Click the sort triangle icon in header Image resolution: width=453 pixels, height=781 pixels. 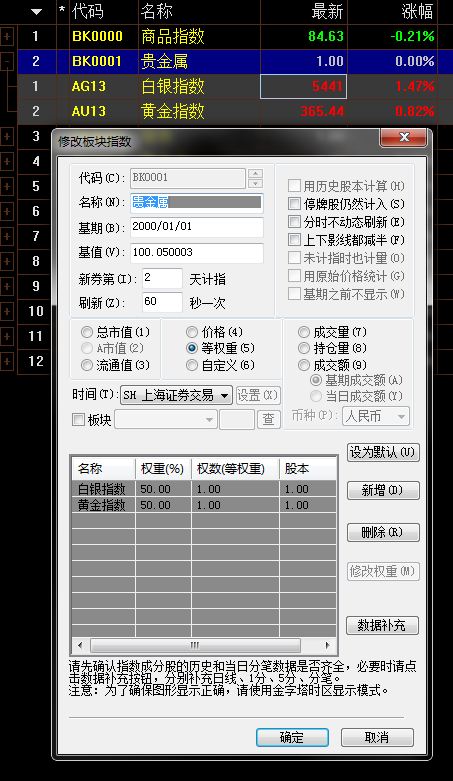(36, 11)
